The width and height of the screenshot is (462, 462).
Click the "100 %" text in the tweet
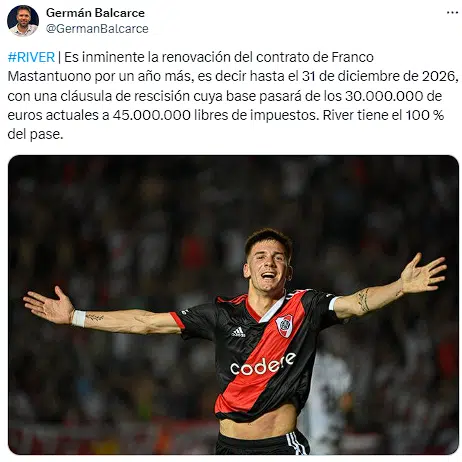tap(425, 115)
